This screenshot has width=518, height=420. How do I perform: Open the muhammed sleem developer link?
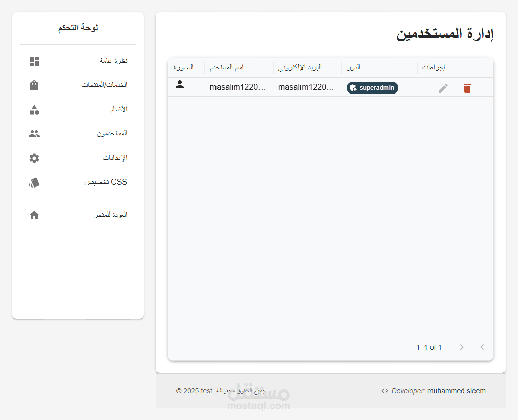tap(456, 391)
